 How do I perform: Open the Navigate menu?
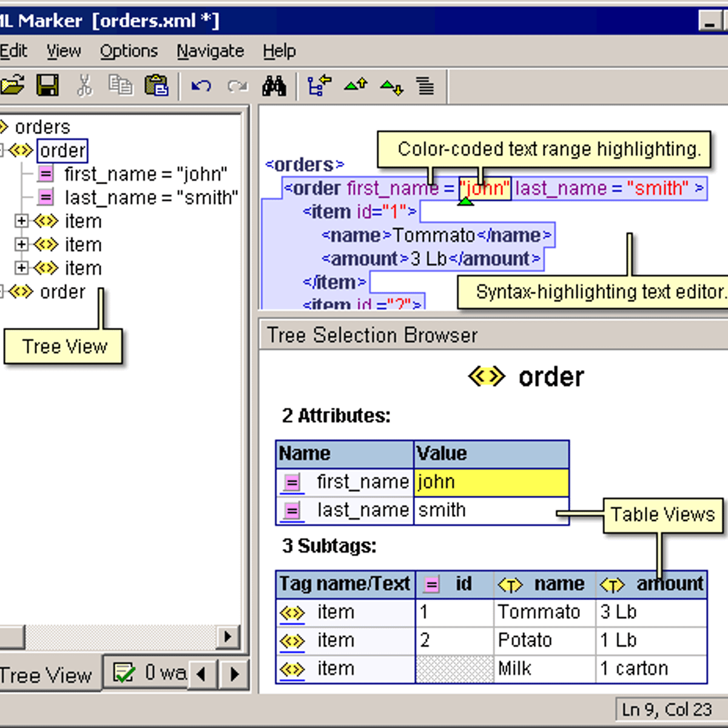pyautogui.click(x=210, y=52)
